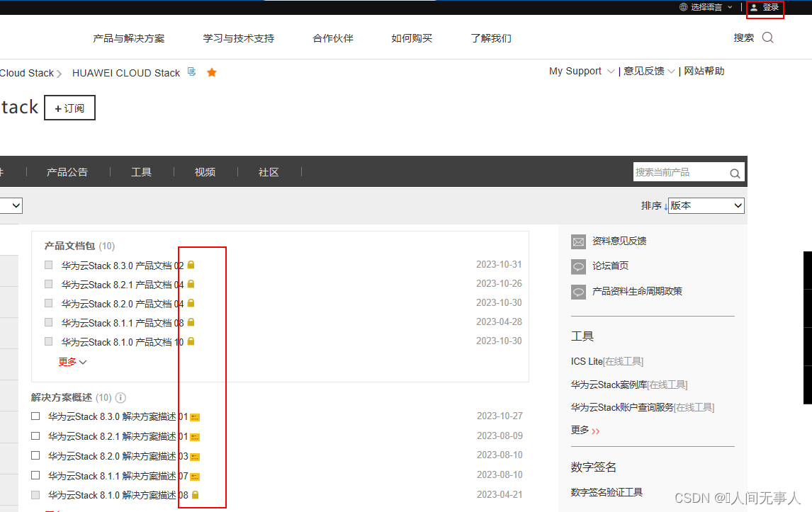Image resolution: width=812 pixels, height=512 pixels.
Task: Click the globe language icon
Action: point(683,7)
